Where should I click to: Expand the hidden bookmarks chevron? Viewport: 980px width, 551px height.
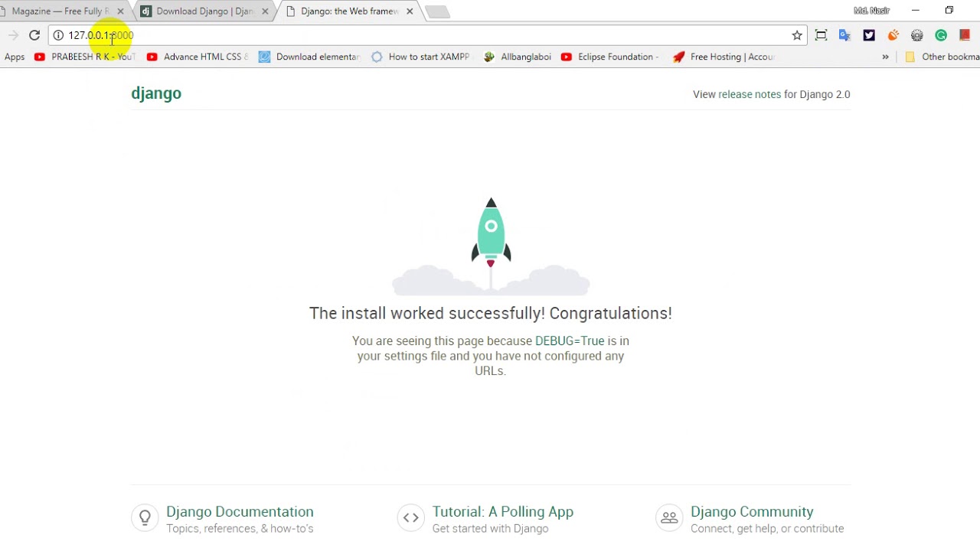[x=885, y=57]
